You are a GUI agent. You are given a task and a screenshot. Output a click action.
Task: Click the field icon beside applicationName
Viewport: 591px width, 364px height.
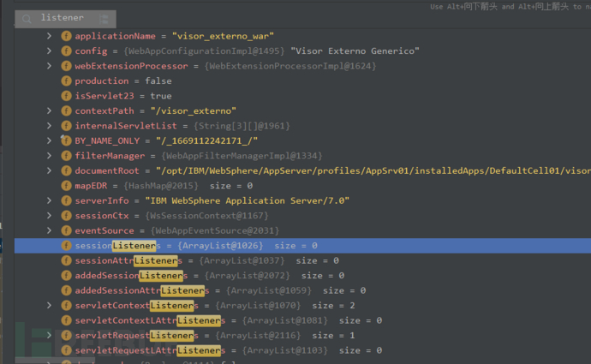[x=66, y=36]
